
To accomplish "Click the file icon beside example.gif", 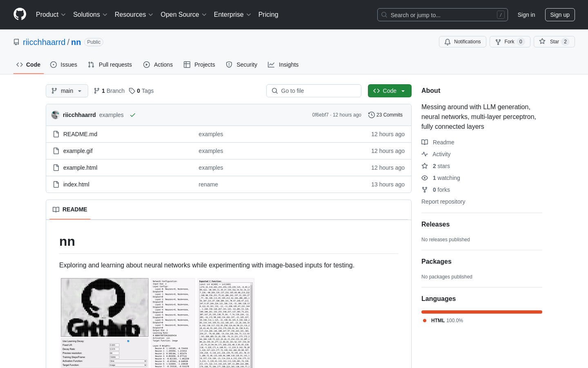I will (56, 151).
